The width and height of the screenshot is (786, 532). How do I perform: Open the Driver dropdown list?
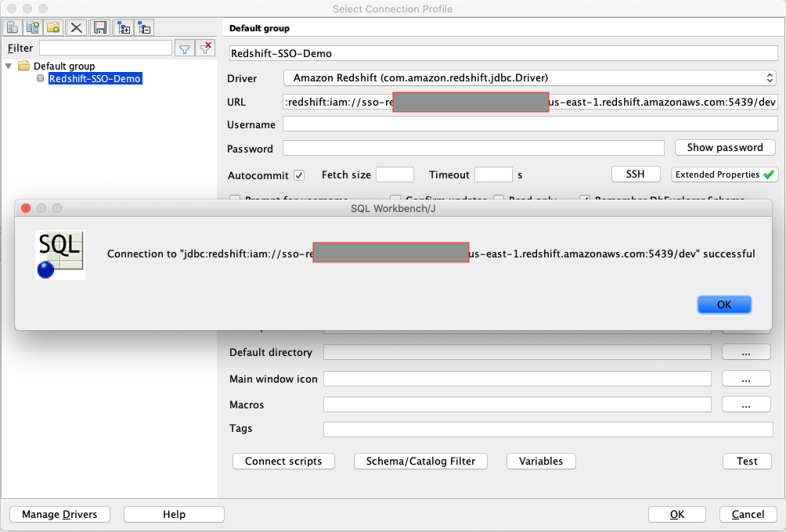529,78
